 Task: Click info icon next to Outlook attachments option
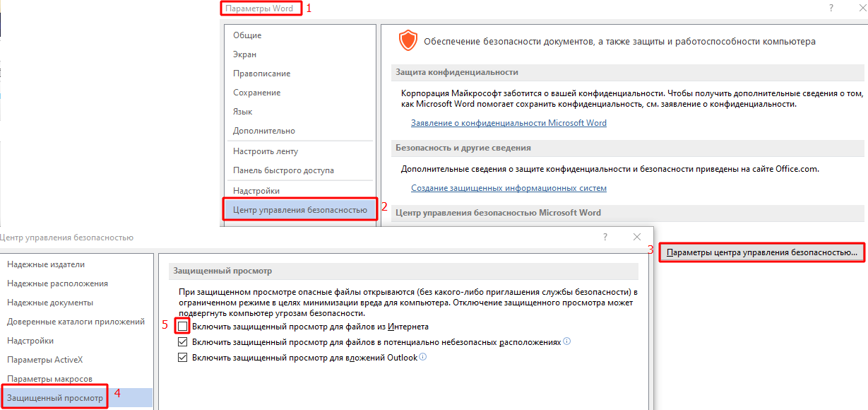point(423,357)
